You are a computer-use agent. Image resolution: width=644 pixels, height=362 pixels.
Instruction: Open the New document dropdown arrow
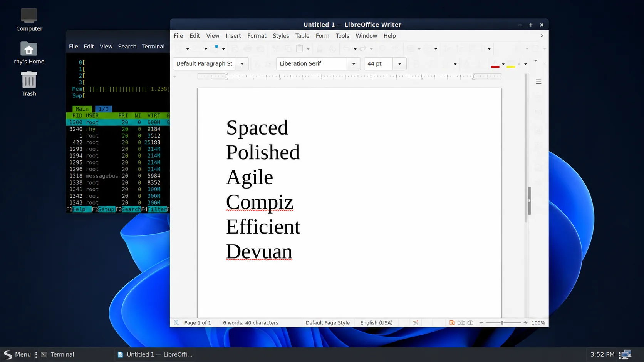coord(188,49)
